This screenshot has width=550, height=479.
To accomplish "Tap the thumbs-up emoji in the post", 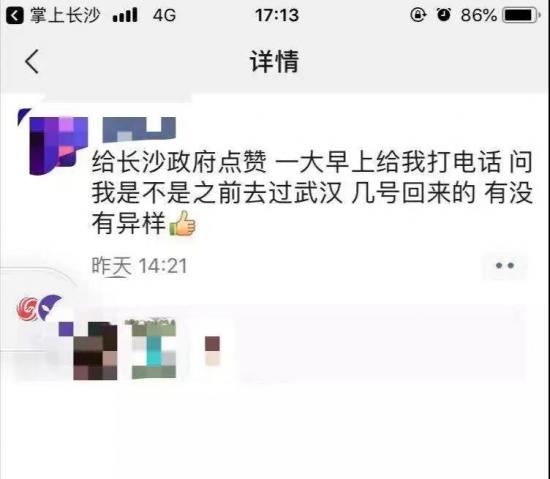I will pos(182,223).
